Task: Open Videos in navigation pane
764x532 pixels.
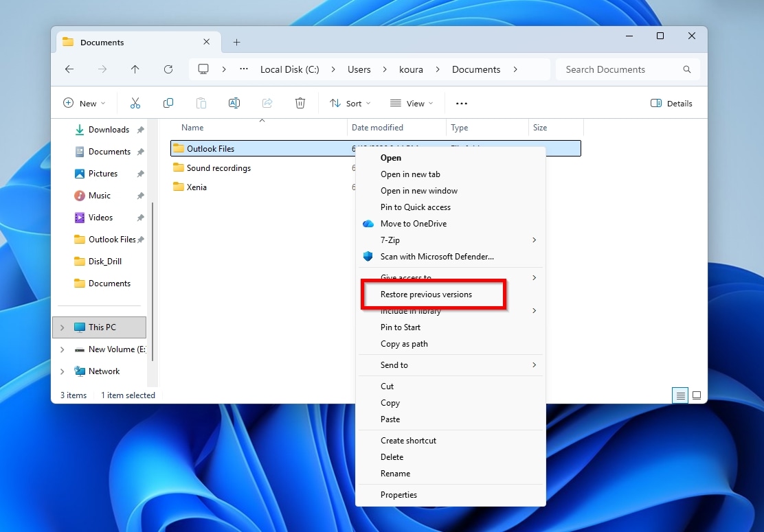Action: tap(100, 218)
